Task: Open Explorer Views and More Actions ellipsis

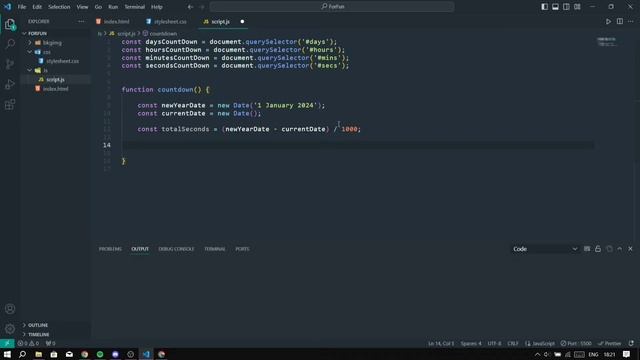Action: coord(81,22)
